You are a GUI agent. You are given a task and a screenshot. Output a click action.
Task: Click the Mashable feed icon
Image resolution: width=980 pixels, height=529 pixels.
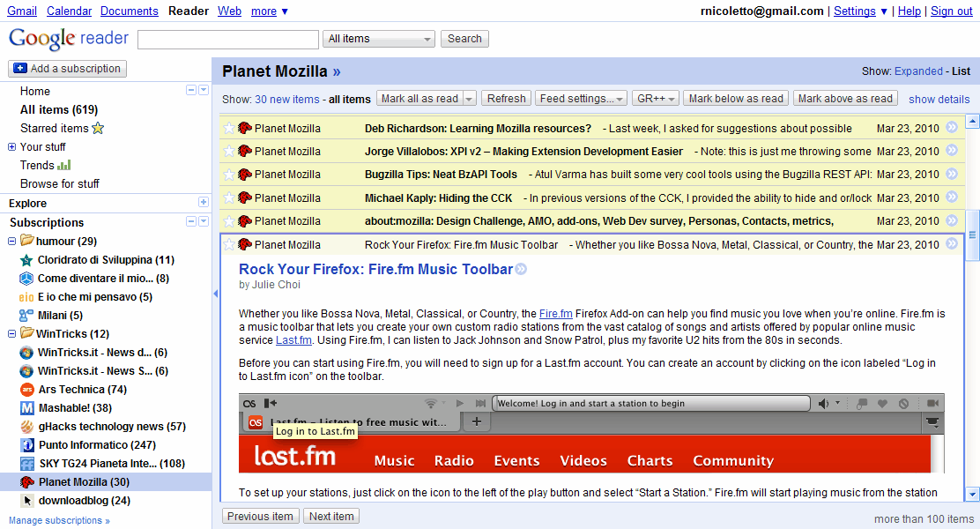pyautogui.click(x=26, y=408)
